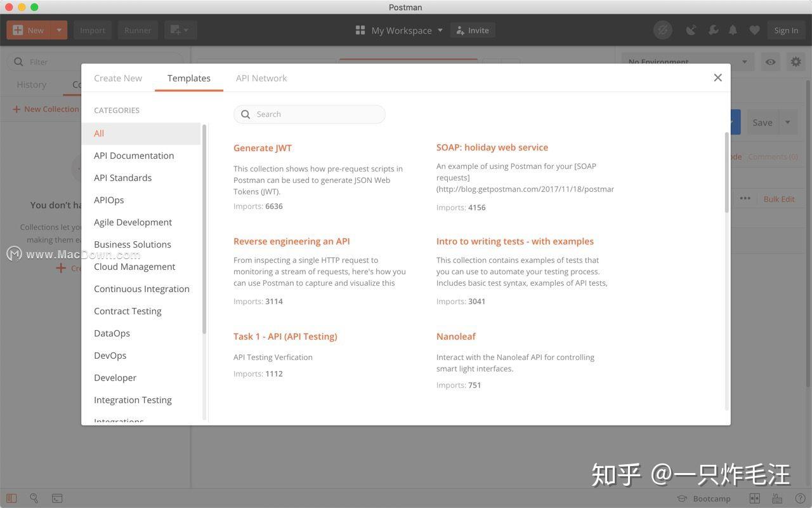812x508 pixels.
Task: Click the categories list scrollbar
Action: pos(204,229)
